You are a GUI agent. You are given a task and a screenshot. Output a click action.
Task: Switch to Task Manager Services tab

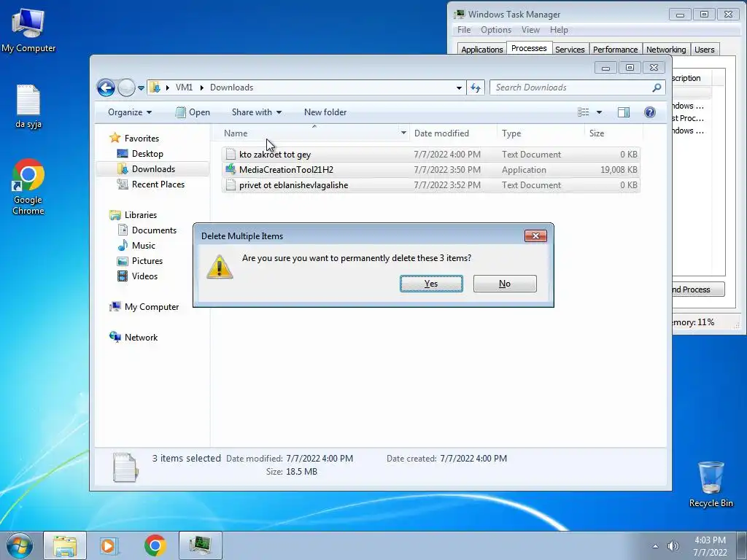click(570, 50)
